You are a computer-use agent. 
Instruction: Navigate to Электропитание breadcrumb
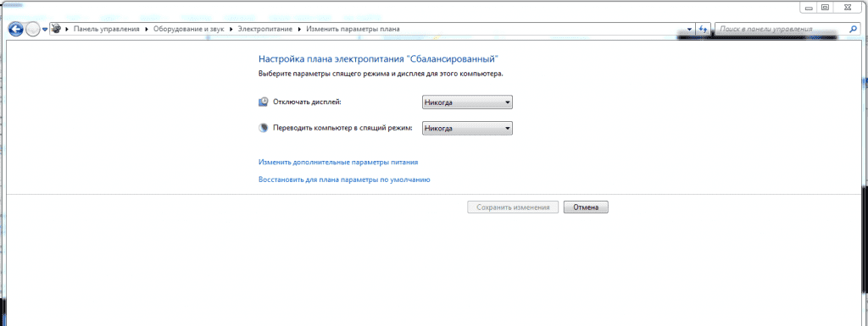pyautogui.click(x=265, y=29)
